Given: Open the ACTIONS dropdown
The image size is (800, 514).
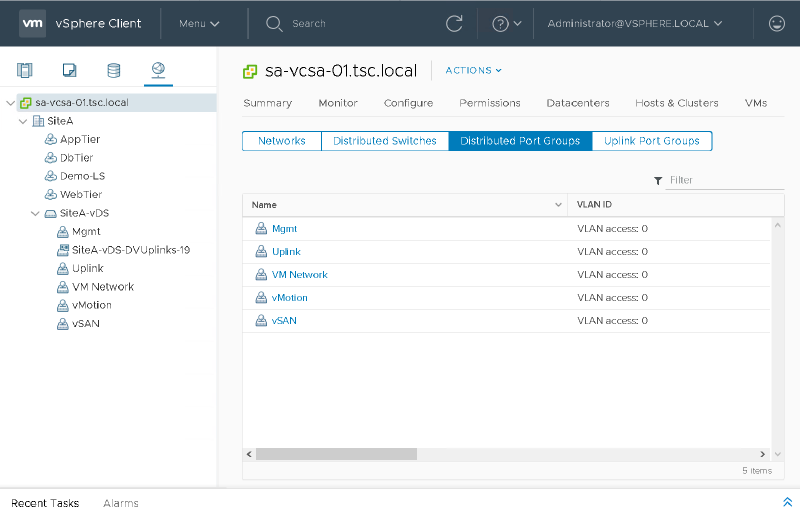Looking at the screenshot, I should [473, 70].
